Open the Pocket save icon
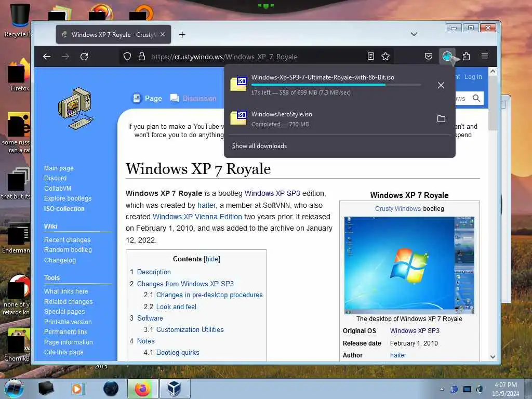Image resolution: width=532 pixels, height=399 pixels. click(x=429, y=56)
